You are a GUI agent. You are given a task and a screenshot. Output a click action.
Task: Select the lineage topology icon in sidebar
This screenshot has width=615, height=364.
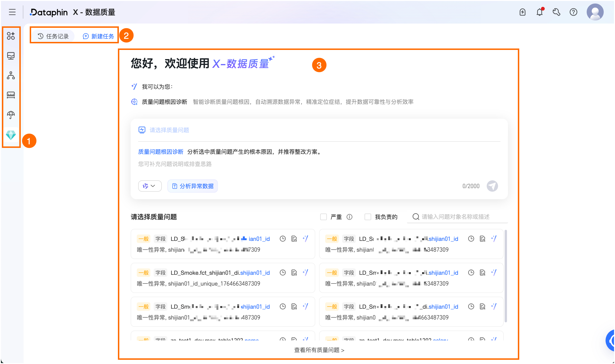11,76
